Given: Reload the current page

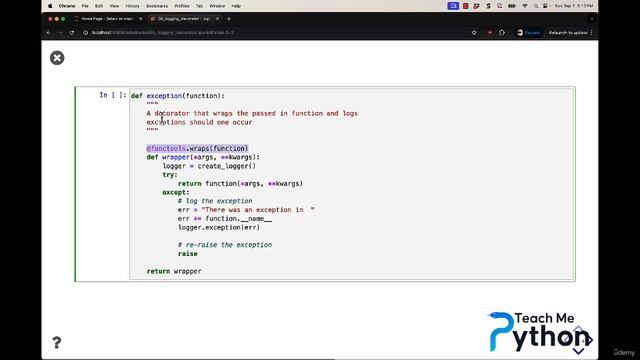Looking at the screenshot, I should [x=72, y=33].
